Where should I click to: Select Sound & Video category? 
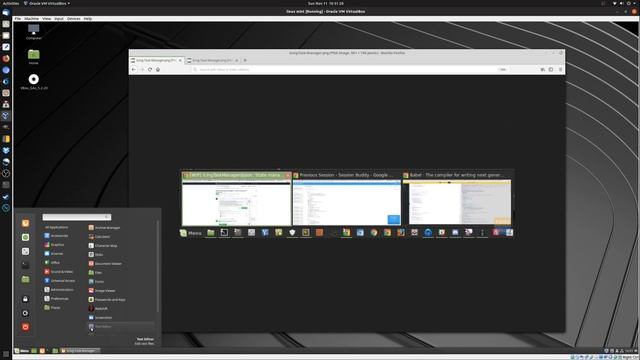(59, 272)
